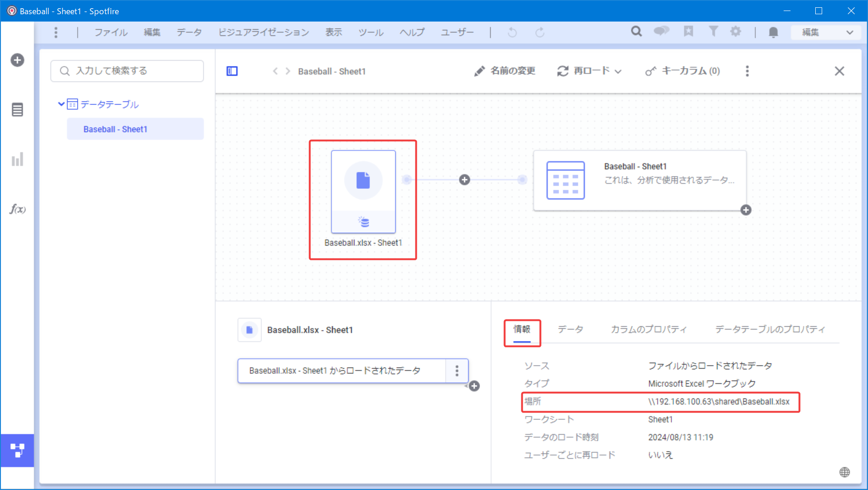
Task: Click the キーカラム (0) button
Action: pos(682,71)
